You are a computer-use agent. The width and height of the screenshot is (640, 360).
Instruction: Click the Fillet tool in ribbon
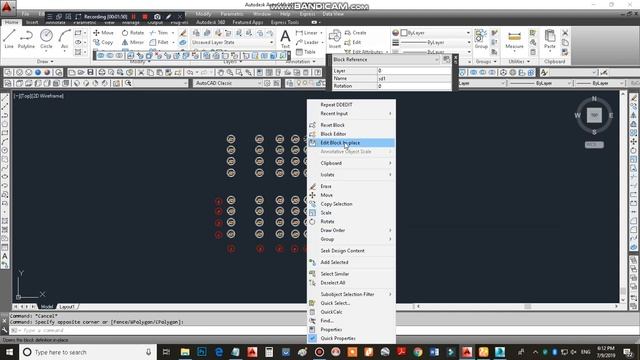tap(159, 42)
